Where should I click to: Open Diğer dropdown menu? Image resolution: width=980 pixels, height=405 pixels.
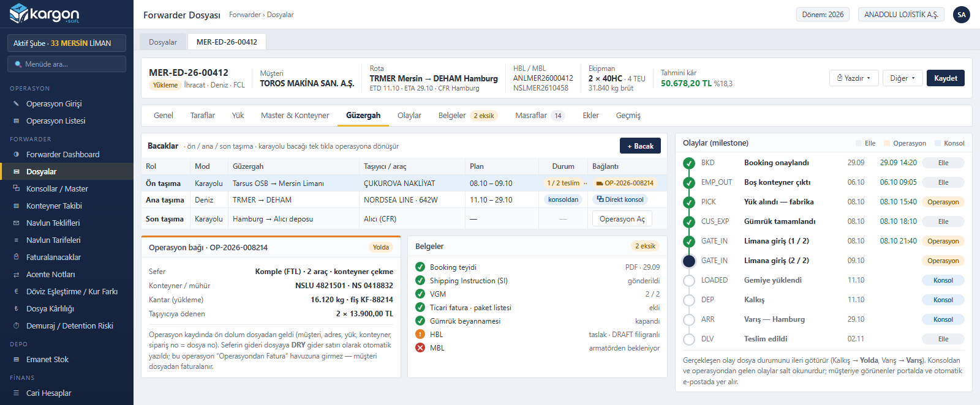(902, 78)
